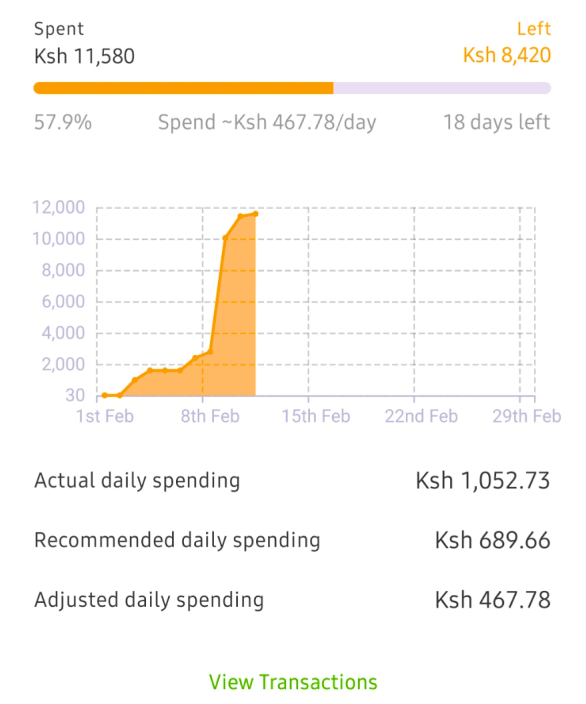The width and height of the screenshot is (586, 704).
Task: Tap the 18 days left label
Action: click(497, 122)
